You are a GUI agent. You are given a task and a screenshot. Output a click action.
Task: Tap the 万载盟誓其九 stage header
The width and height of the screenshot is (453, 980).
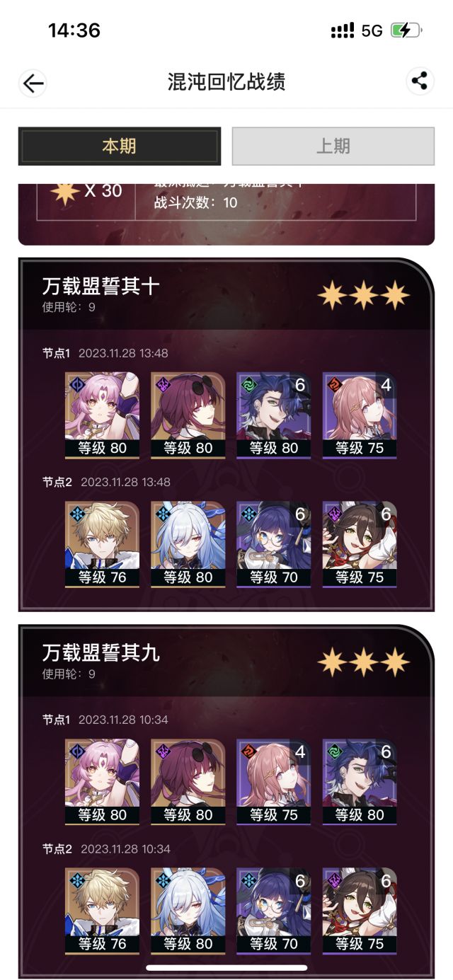[101, 653]
